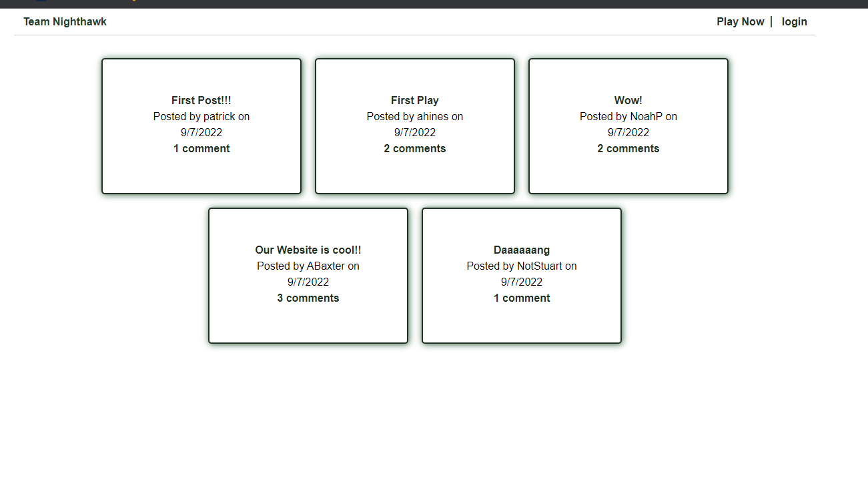Click the "Posted by NoahP on" text

point(628,116)
